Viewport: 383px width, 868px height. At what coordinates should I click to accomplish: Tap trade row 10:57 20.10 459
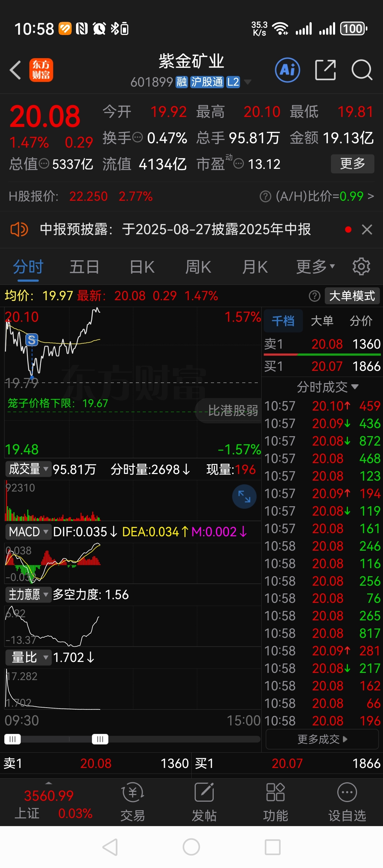click(322, 406)
